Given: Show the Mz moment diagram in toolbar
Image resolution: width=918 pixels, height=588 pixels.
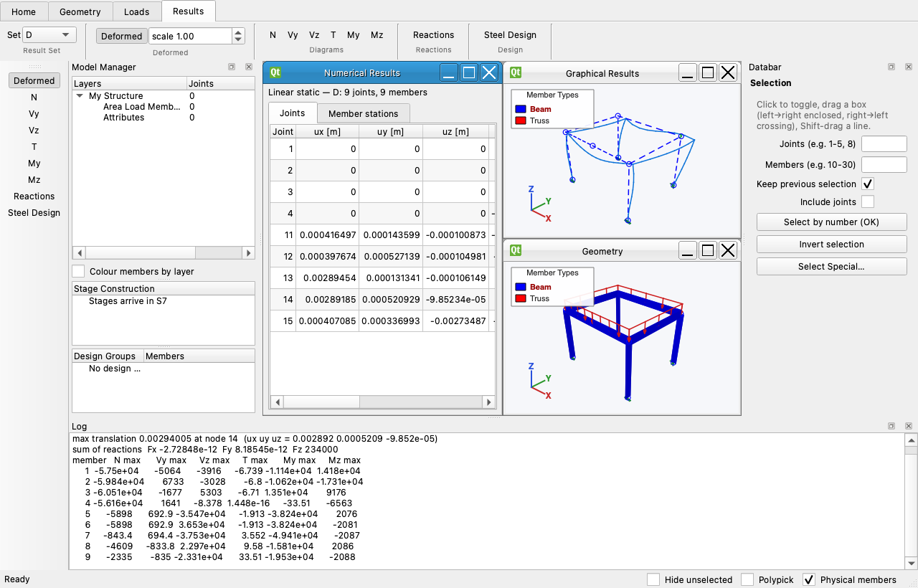Looking at the screenshot, I should [377, 34].
